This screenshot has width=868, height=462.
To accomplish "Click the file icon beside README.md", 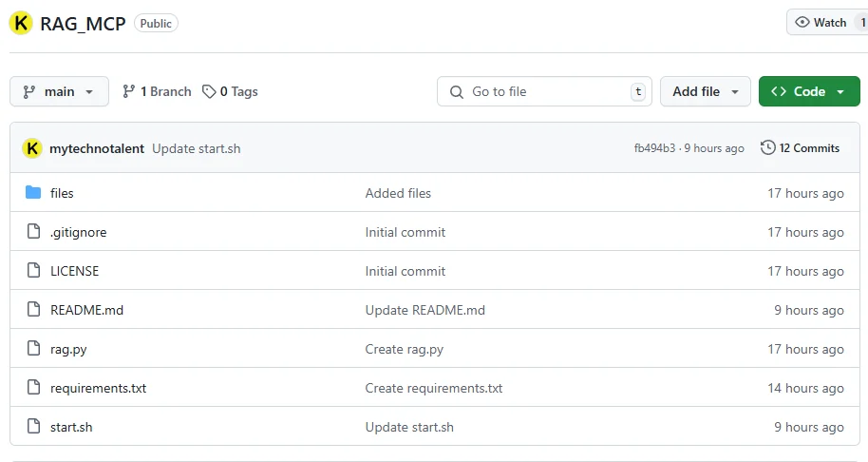I will coord(34,309).
